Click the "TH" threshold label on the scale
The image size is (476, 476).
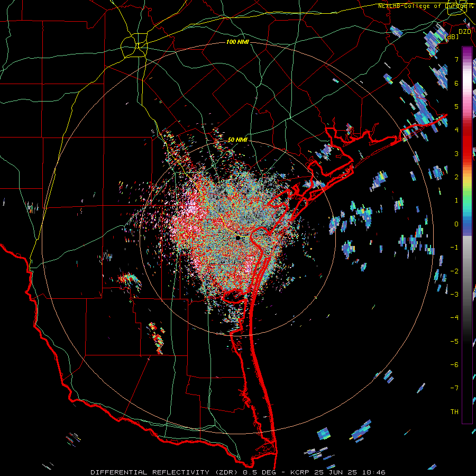click(454, 412)
